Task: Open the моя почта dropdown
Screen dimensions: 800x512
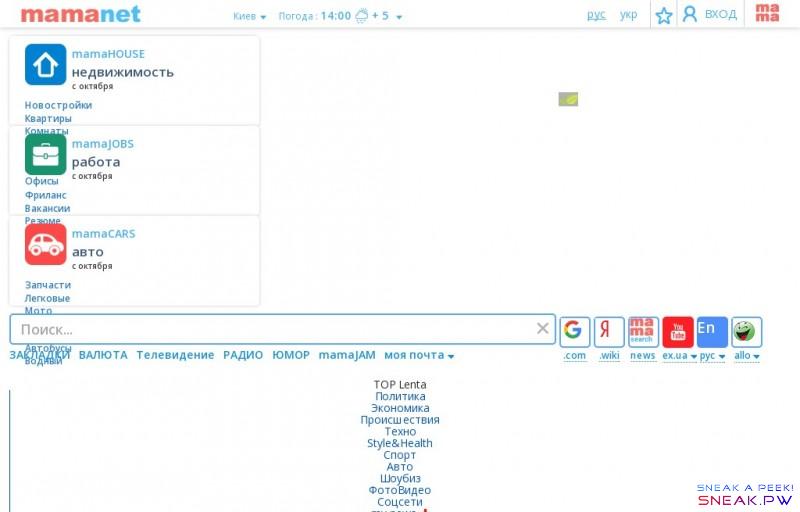Action: (419, 355)
